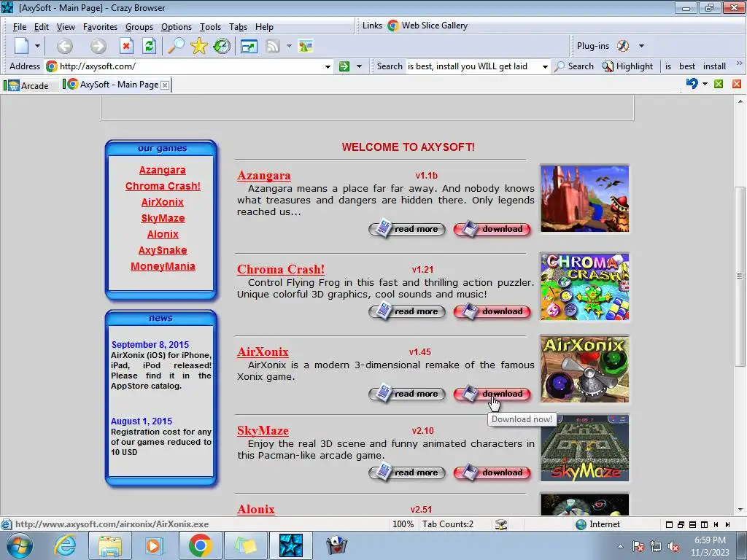The image size is (747, 560).
Task: Go forward with the Forward arrow
Action: [x=98, y=46]
